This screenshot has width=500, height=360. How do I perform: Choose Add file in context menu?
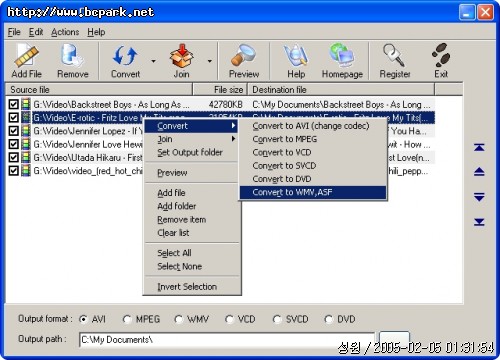pos(191,193)
